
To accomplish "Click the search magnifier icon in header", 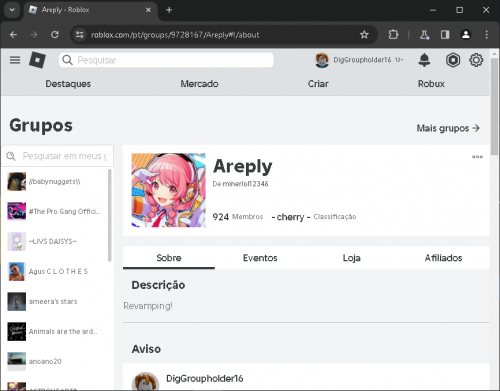I will (67, 60).
